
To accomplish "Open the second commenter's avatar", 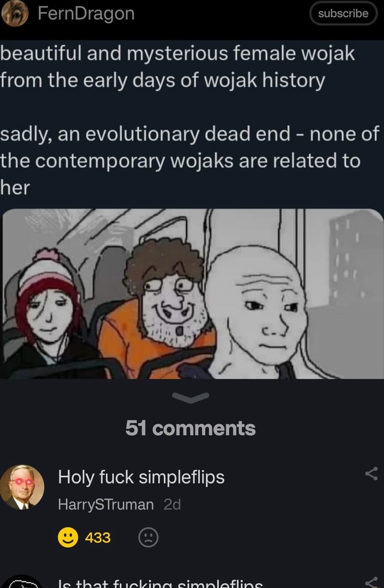I will pyautogui.click(x=22, y=581).
